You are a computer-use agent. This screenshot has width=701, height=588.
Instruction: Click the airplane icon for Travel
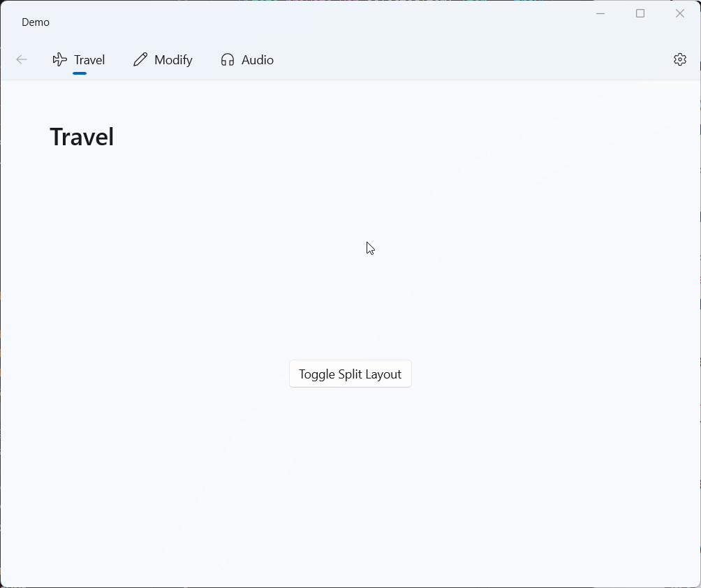(60, 60)
